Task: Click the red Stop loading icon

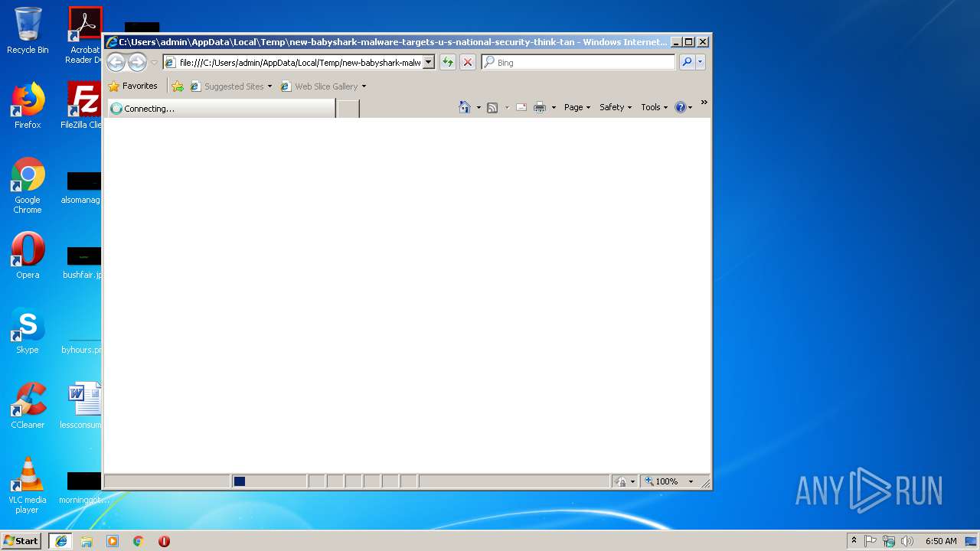Action: [468, 63]
